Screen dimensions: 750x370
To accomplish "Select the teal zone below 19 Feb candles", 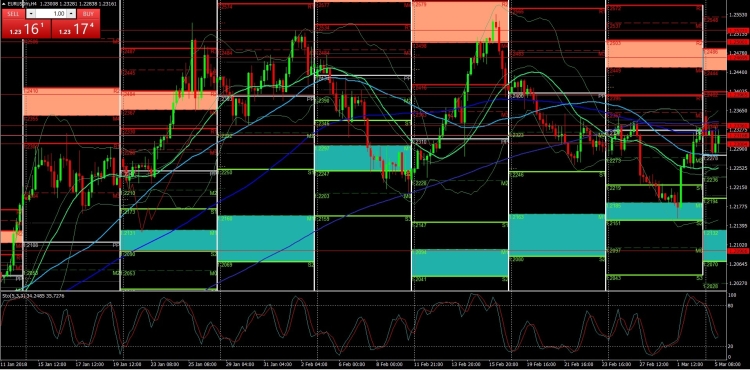I will pos(557,235).
